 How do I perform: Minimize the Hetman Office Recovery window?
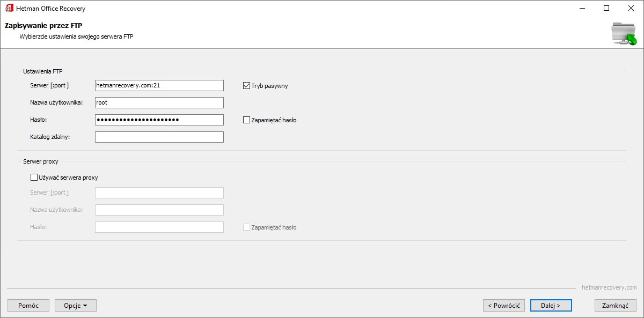tap(582, 8)
